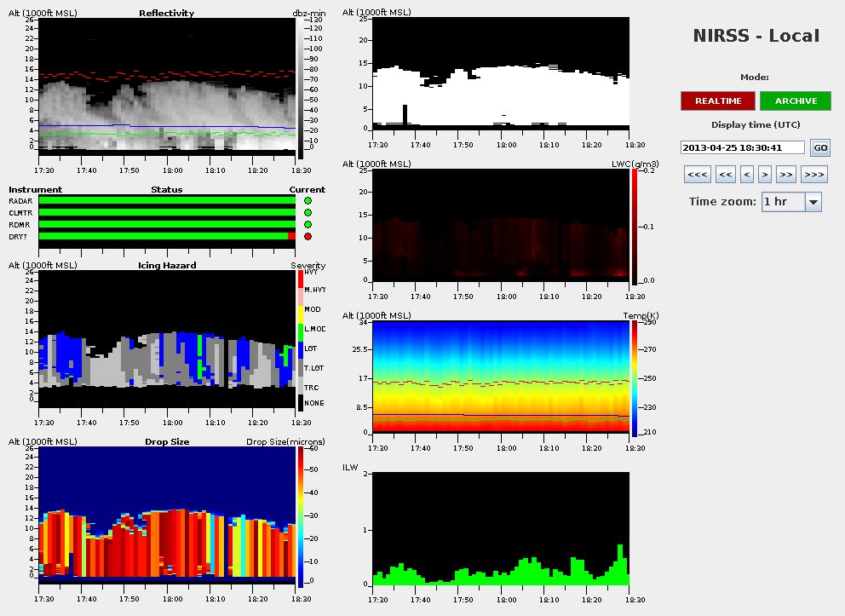Click the CLMTR green status indicator
Screen dimensions: 845x616
pyautogui.click(x=308, y=213)
